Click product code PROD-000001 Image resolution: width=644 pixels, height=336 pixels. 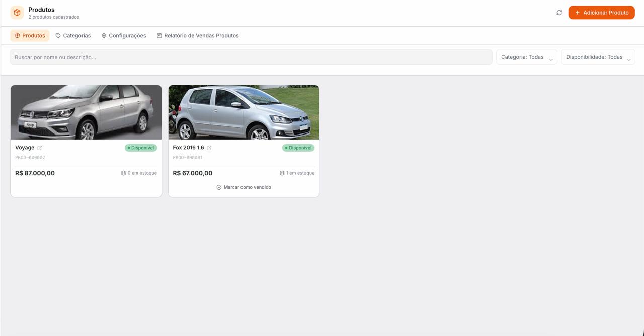point(188,158)
